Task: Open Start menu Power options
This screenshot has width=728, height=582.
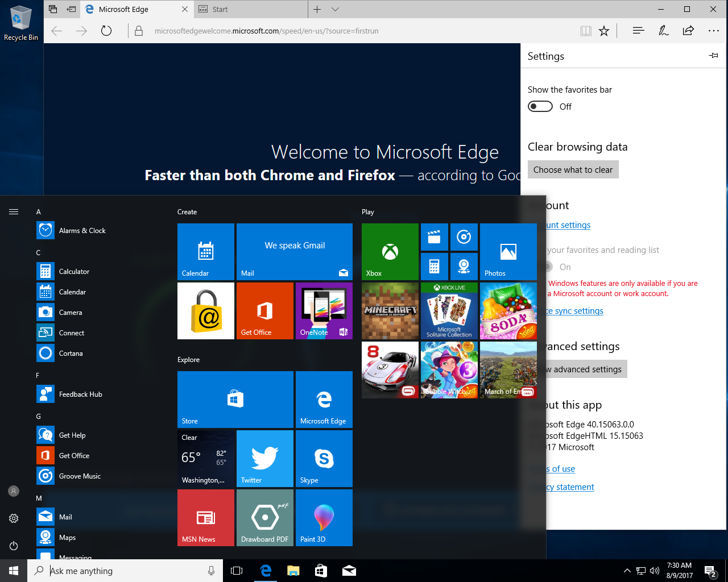Action: coord(14,546)
